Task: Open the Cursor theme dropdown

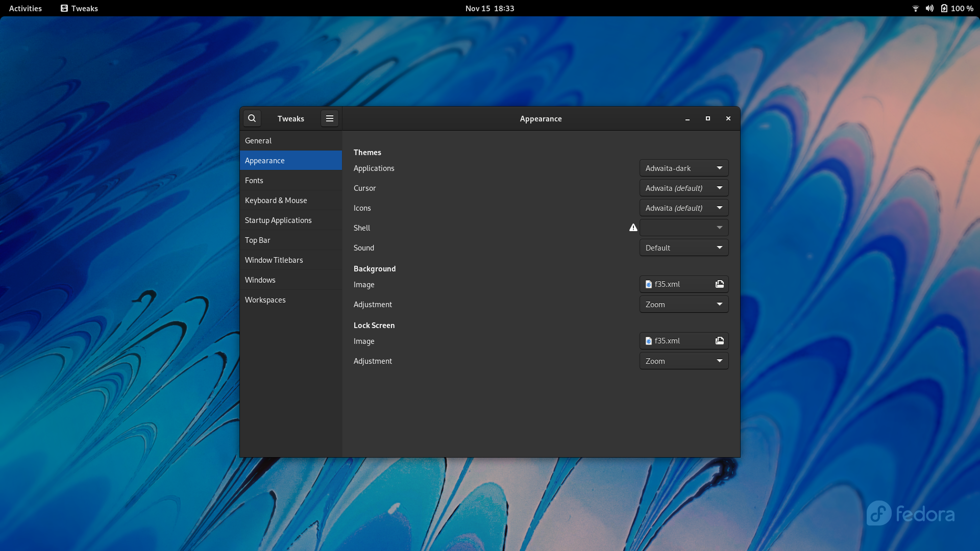Action: tap(684, 188)
